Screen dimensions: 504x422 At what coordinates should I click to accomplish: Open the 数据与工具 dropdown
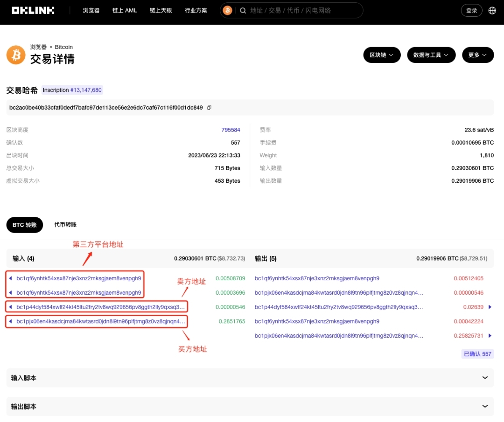tap(431, 55)
